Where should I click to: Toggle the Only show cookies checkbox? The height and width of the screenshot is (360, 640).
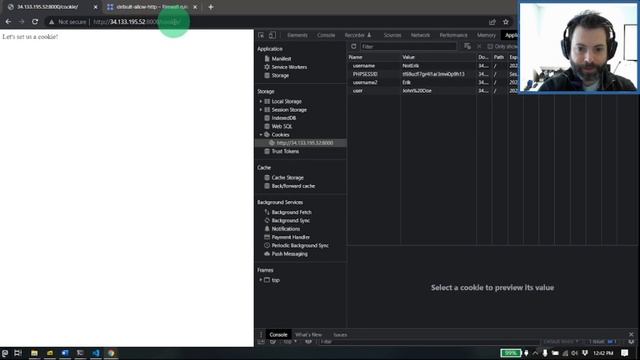point(490,47)
